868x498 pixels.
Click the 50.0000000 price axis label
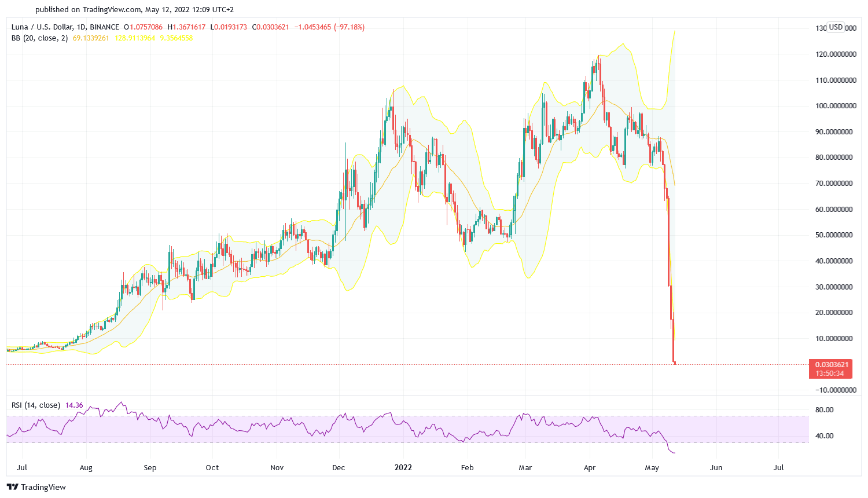(x=834, y=235)
